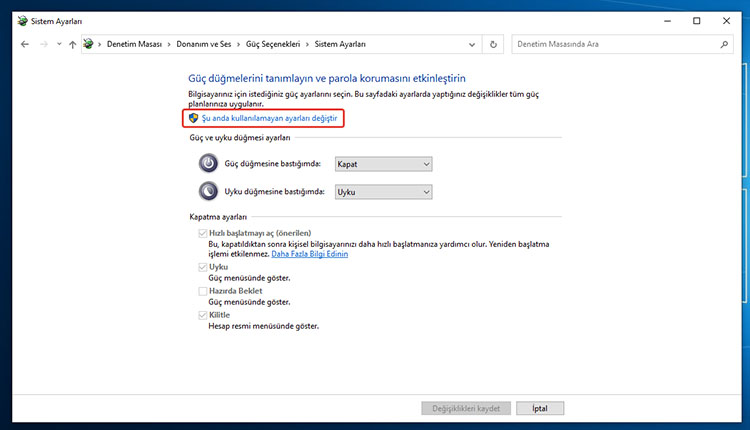Click the back navigation arrow

[24, 45]
